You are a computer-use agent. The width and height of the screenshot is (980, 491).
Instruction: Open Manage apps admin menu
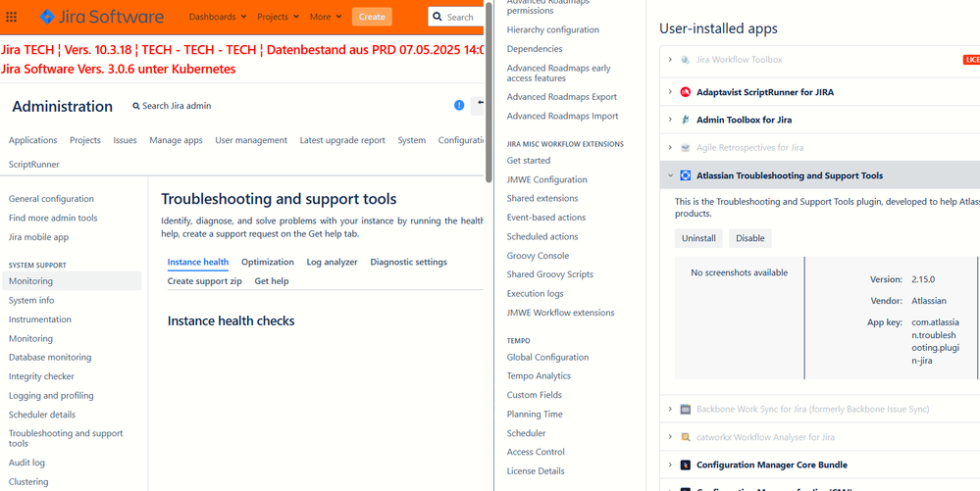[x=176, y=140]
